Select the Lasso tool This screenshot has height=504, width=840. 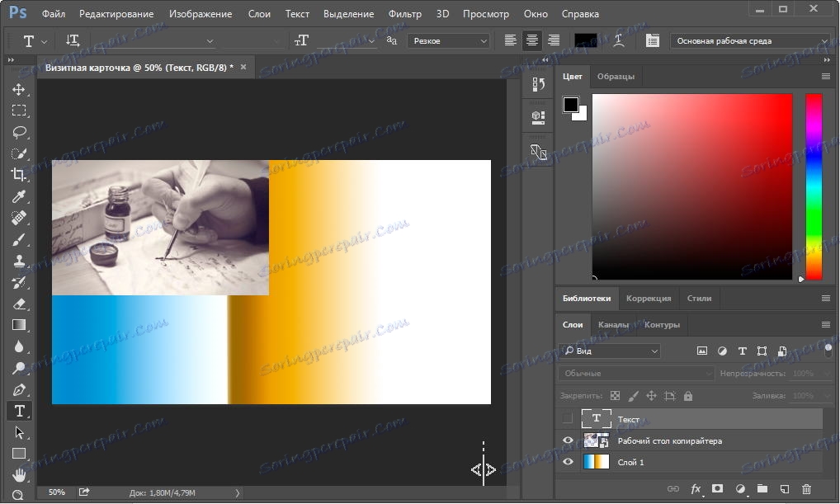click(19, 132)
